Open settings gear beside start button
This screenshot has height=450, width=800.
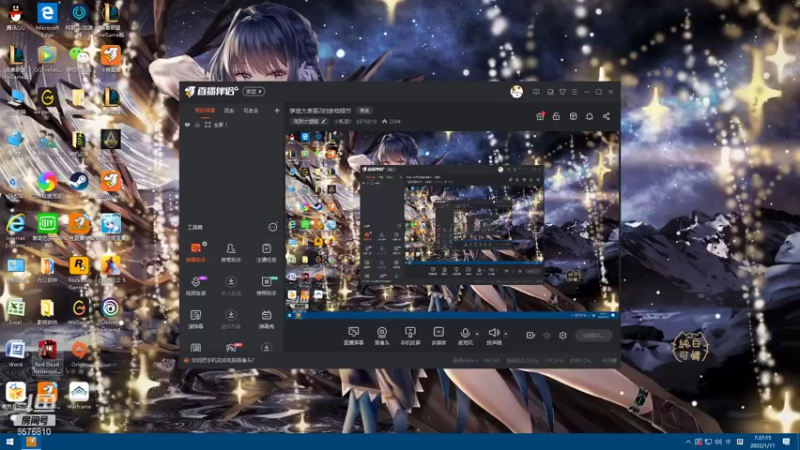pyautogui.click(x=563, y=335)
